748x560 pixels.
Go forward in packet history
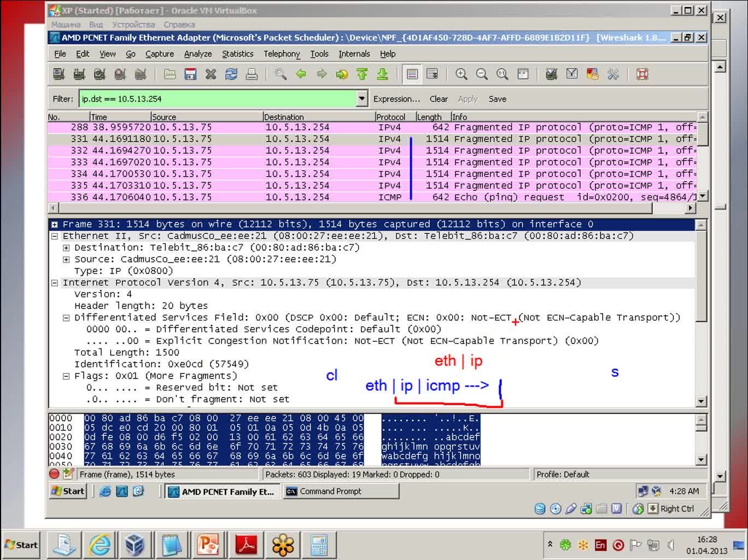pos(322,74)
